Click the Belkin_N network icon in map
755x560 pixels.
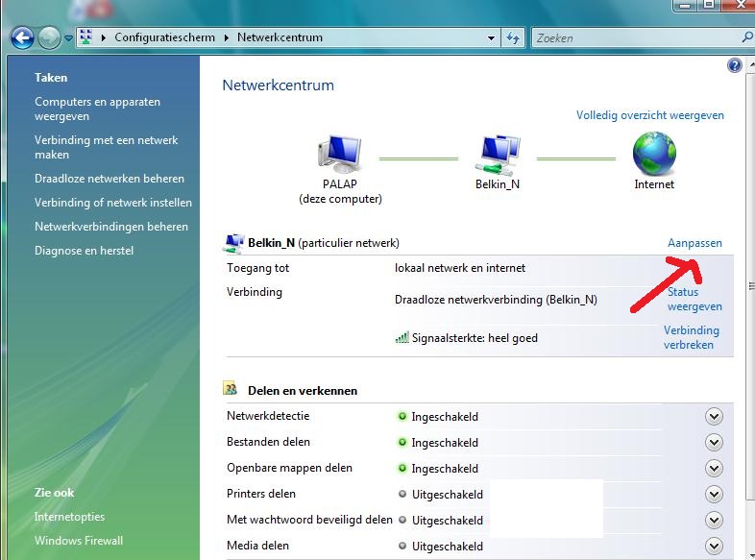(x=498, y=155)
